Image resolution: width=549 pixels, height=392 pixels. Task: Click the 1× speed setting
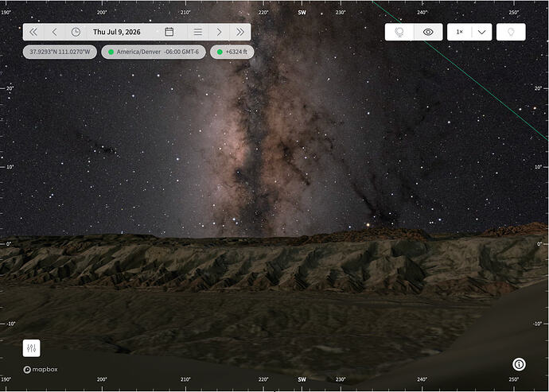(459, 32)
